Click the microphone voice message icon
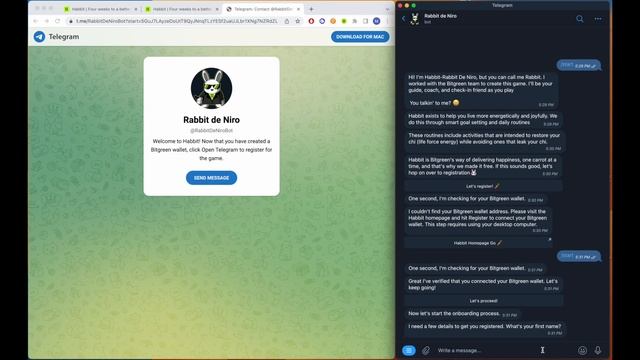Screen dimensions: 640x360 tap(598, 350)
